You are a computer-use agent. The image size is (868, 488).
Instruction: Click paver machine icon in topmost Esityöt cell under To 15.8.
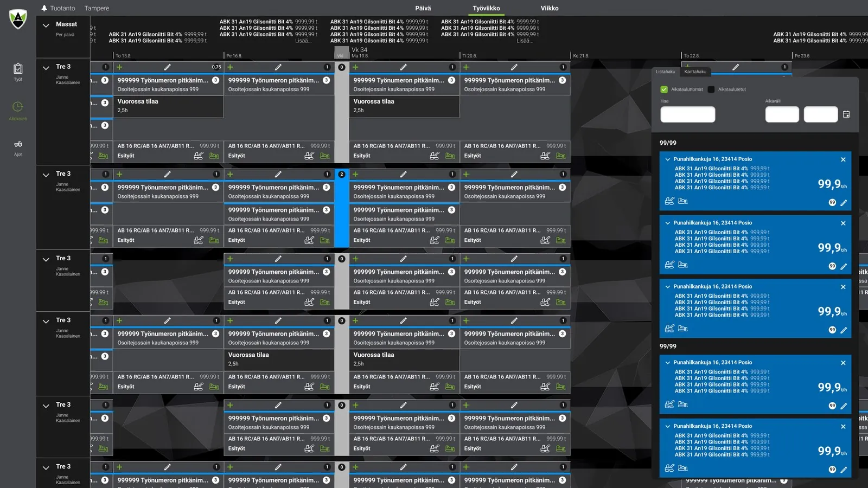[199, 156]
